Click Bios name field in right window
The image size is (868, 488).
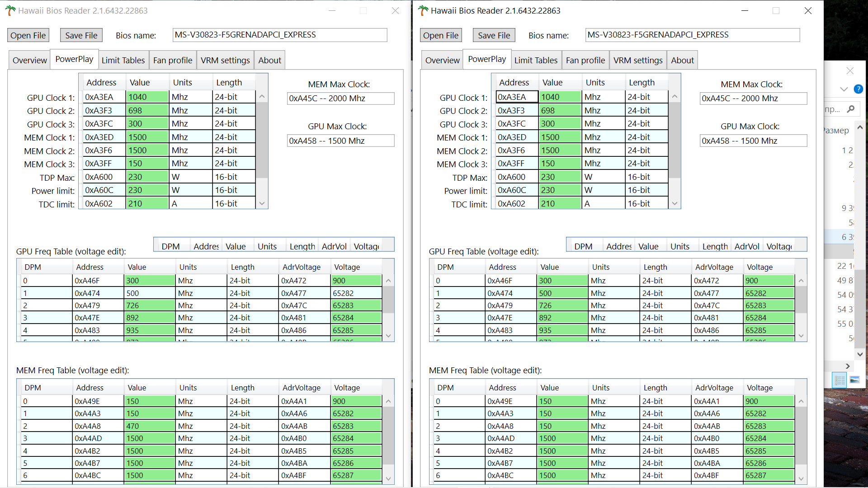click(692, 35)
